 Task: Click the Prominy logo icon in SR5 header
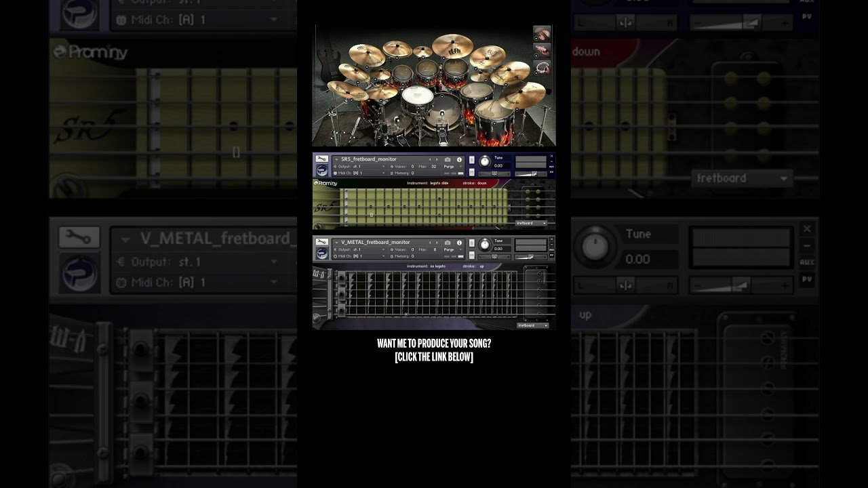point(322,170)
